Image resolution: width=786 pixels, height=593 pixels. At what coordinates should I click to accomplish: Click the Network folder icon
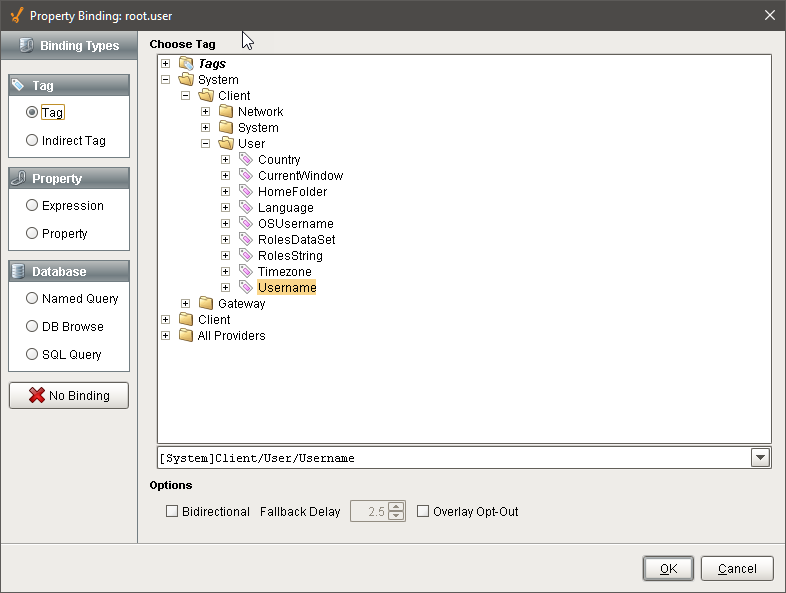[226, 111]
